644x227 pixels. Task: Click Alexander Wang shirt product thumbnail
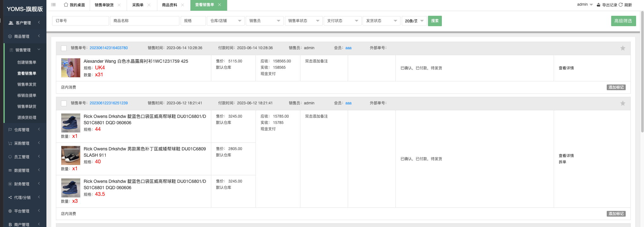(x=71, y=68)
